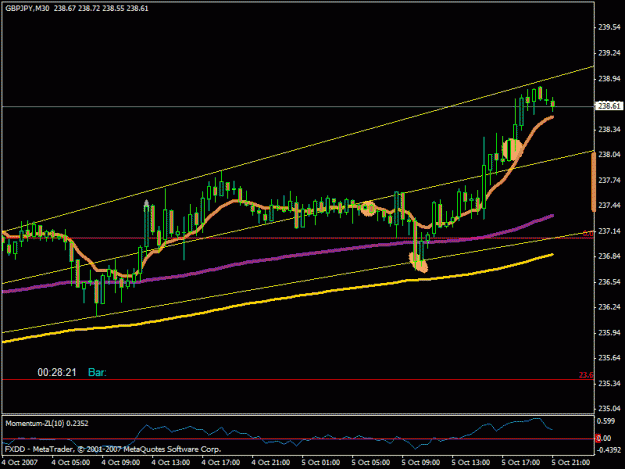This screenshot has width=625, height=469.
Task: Click the 4 Oct 2007 time label
Action: tap(20, 463)
